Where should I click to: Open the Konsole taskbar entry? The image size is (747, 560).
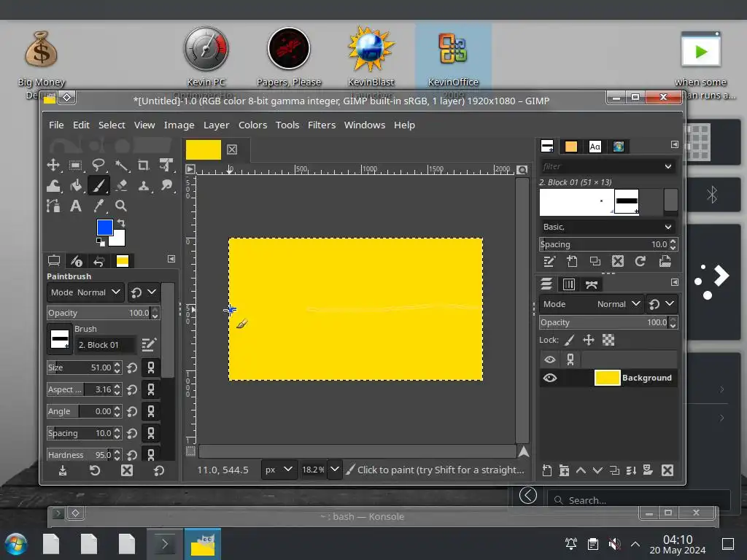[x=165, y=544]
